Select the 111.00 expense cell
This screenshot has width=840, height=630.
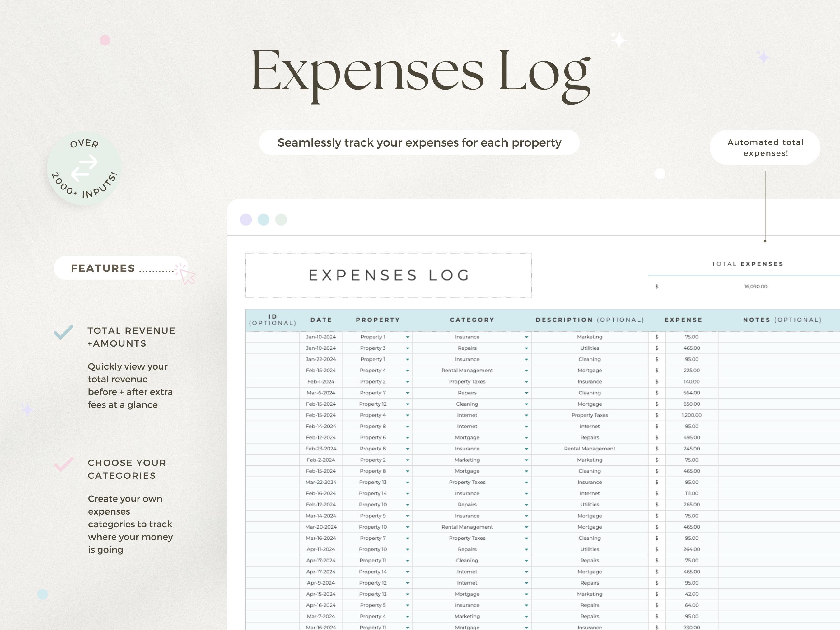coord(692,493)
